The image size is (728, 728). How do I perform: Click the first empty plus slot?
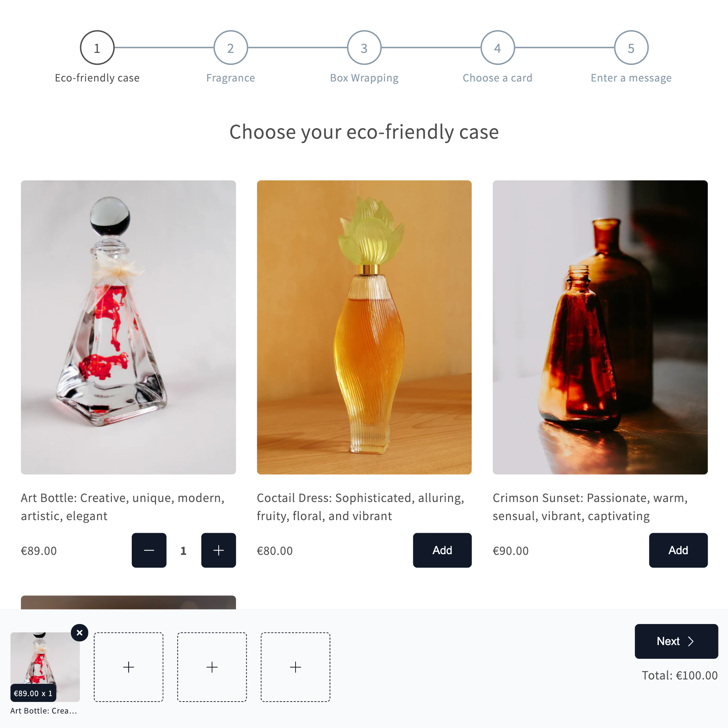click(x=129, y=667)
